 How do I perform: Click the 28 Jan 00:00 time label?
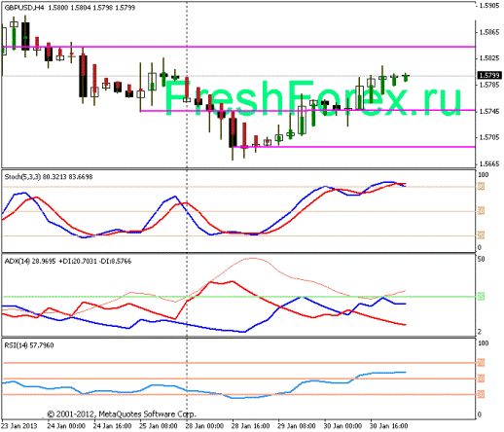point(204,426)
